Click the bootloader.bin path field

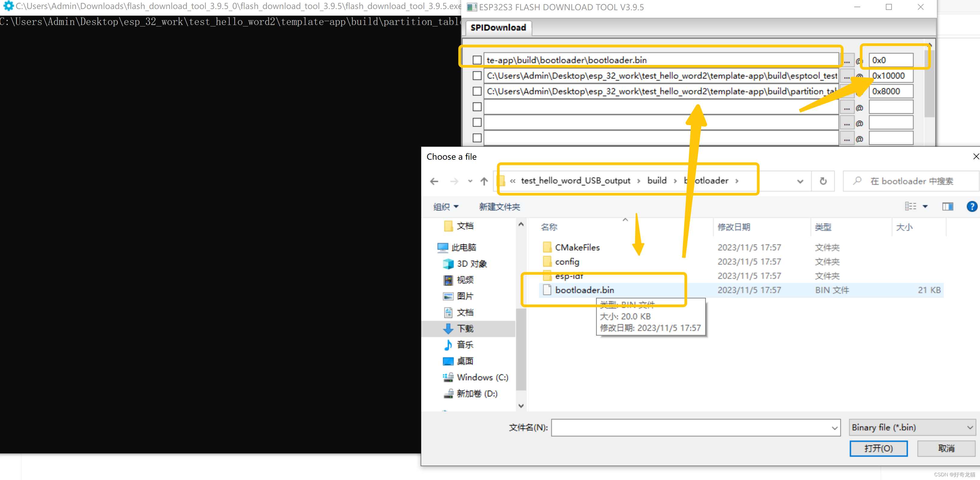661,60
